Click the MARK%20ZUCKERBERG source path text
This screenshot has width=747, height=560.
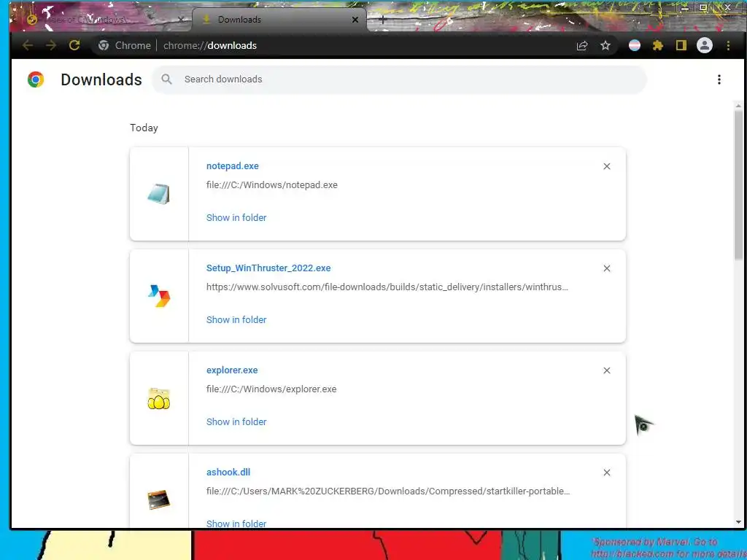(x=388, y=491)
